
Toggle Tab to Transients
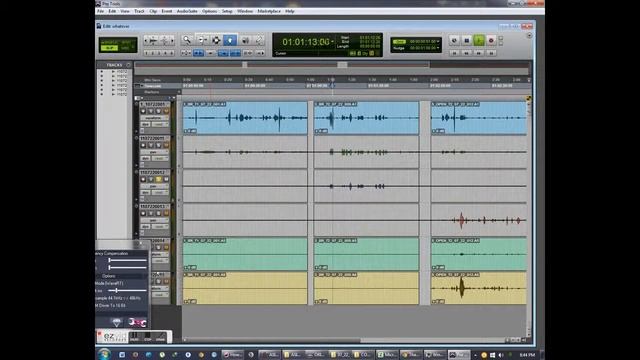(x=198, y=53)
